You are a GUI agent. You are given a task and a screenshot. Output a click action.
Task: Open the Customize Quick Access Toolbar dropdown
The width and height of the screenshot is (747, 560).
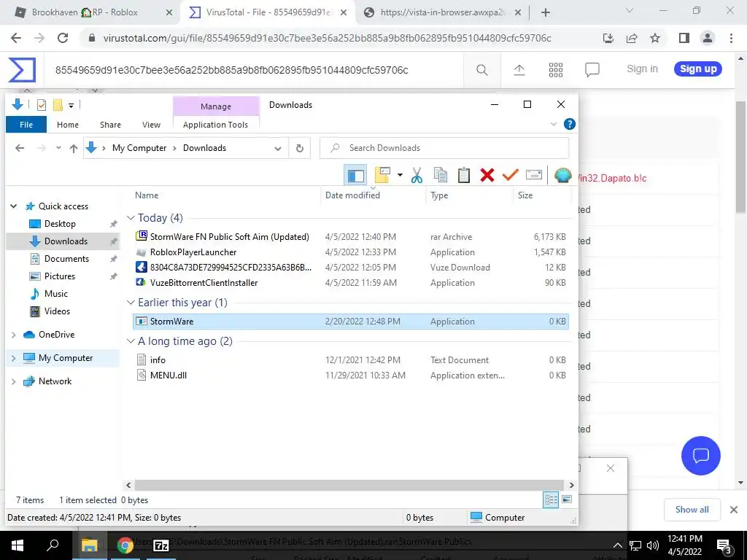(x=71, y=105)
